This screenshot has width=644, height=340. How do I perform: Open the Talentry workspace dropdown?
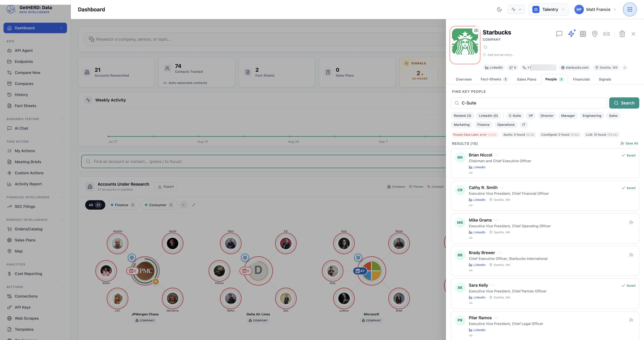[x=548, y=9]
